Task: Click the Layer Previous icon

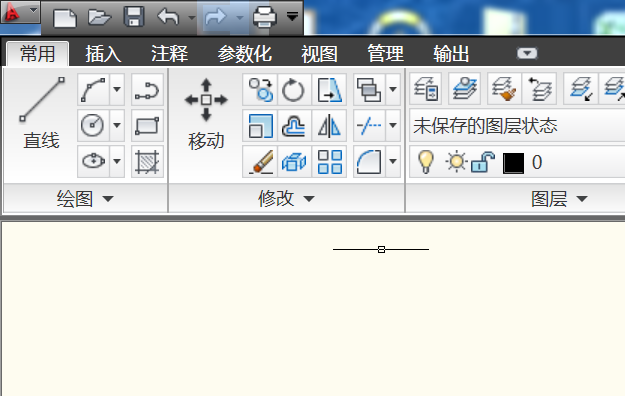Action: click(539, 89)
